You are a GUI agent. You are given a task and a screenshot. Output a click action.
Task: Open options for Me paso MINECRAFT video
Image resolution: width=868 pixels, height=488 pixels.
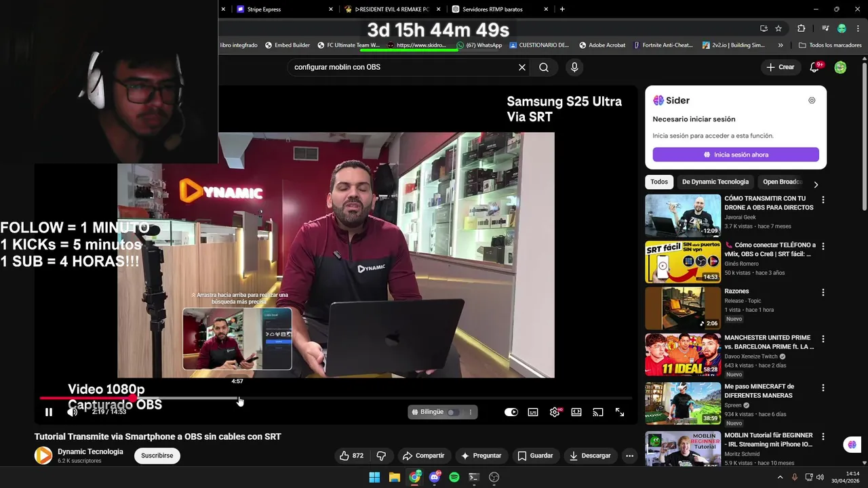[x=823, y=388]
